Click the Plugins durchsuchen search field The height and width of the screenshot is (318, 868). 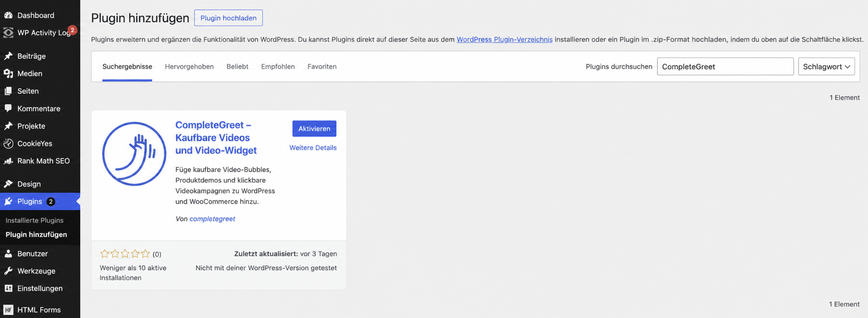coord(725,66)
